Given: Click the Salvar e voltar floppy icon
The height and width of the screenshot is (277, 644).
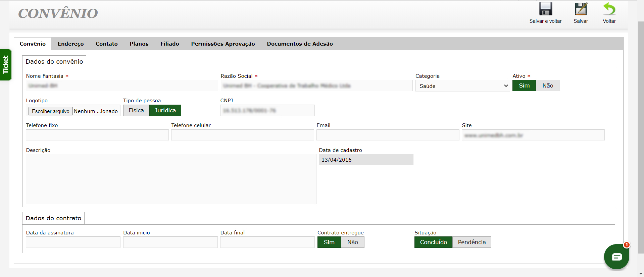Looking at the screenshot, I should [x=545, y=9].
